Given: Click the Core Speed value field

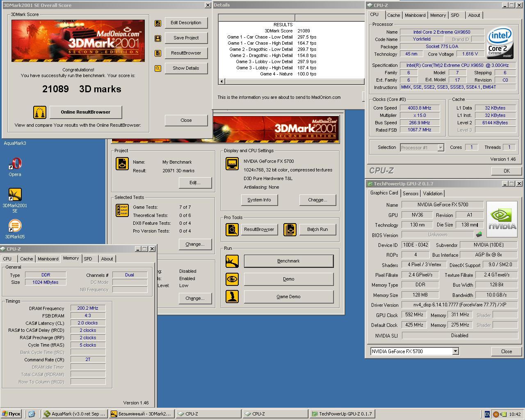Looking at the screenshot, I should 420,108.
